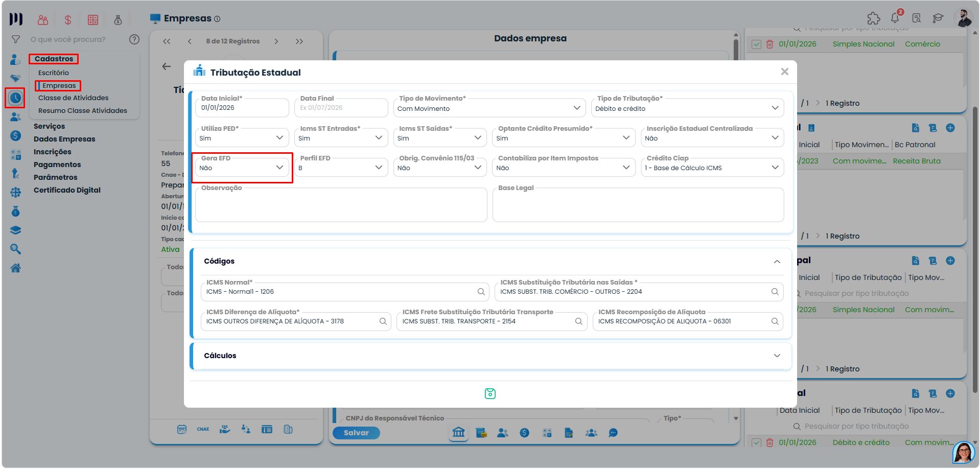This screenshot has height=469, width=980.
Task: Open the Tipo de Tributação dropdown
Action: 687,108
